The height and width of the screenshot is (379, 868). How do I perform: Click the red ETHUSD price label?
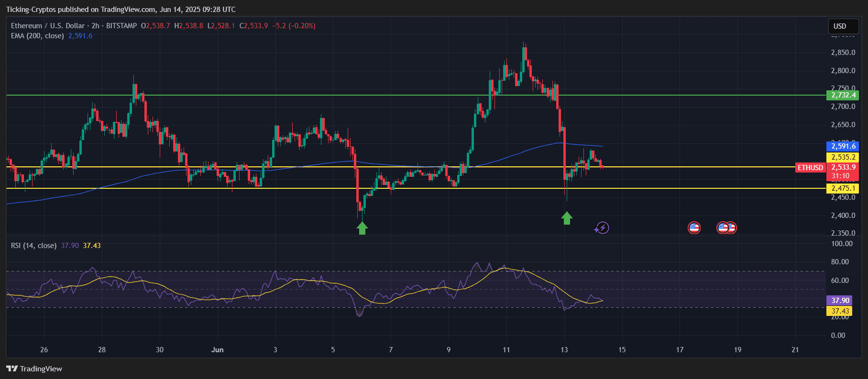tap(810, 168)
